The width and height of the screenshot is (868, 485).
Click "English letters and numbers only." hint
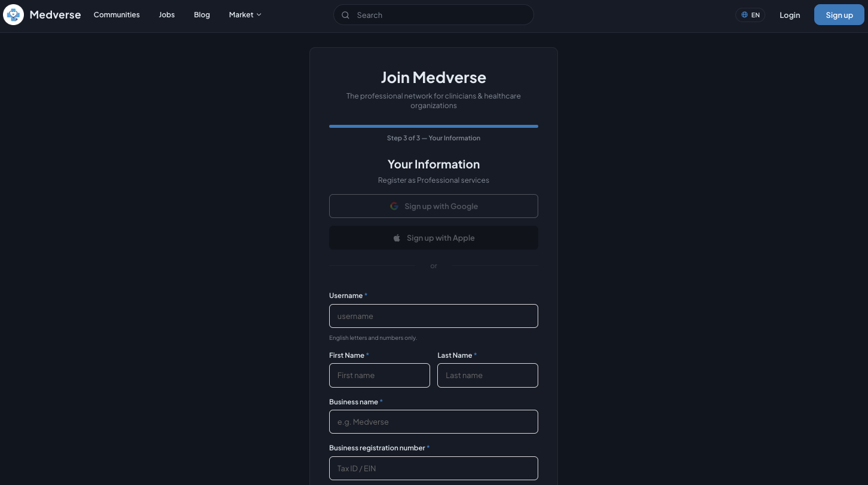coord(373,338)
